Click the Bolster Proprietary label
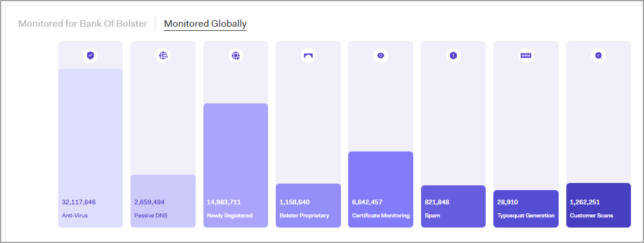Screen dimensions: 644x243 [304, 216]
